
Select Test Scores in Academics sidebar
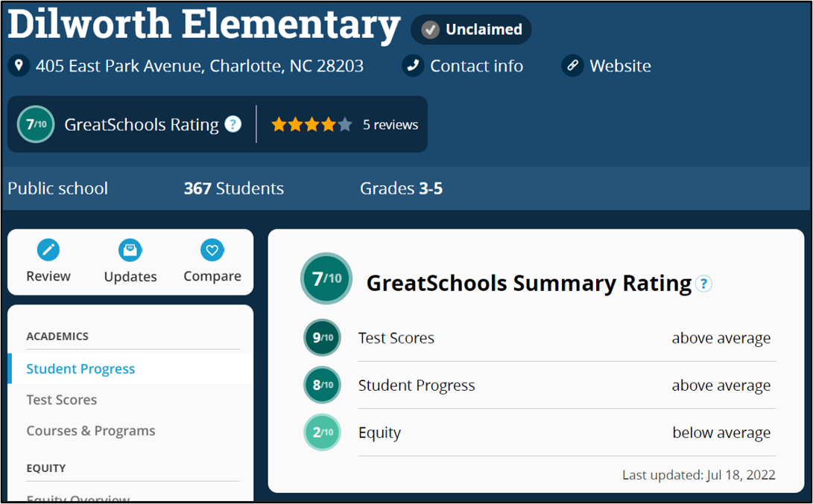click(x=62, y=400)
